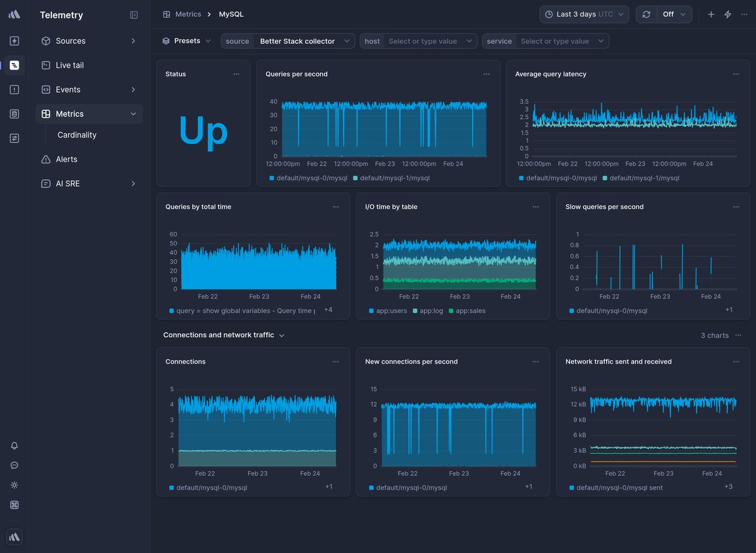Go to Alerts in the sidebar

pyautogui.click(x=65, y=159)
